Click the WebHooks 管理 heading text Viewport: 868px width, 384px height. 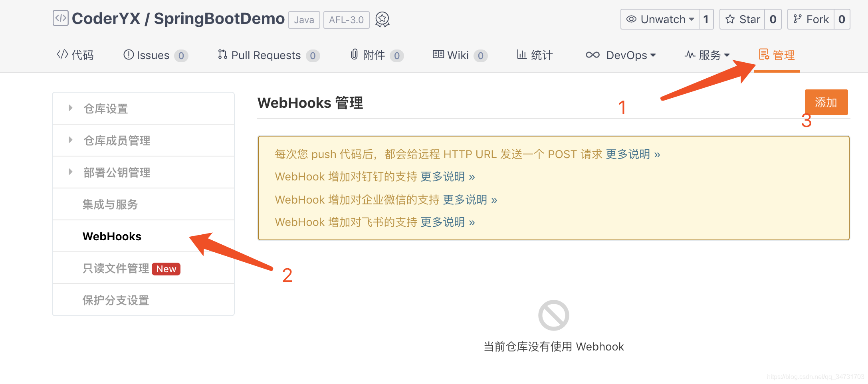[310, 103]
